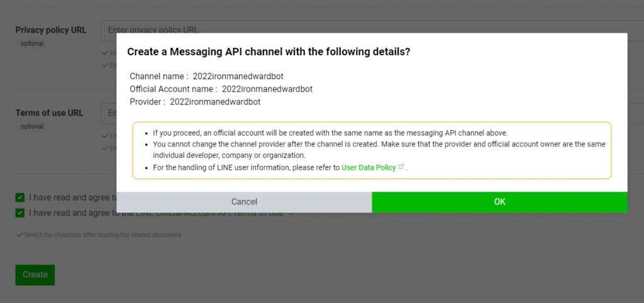
Task: Confirm channel creation with OK button
Action: pyautogui.click(x=499, y=202)
